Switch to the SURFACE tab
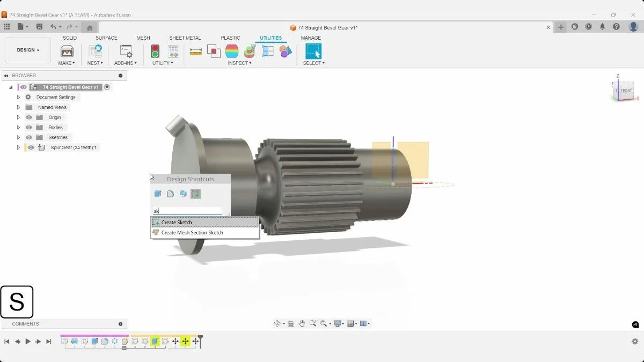Image resolution: width=644 pixels, height=362 pixels. [106, 38]
